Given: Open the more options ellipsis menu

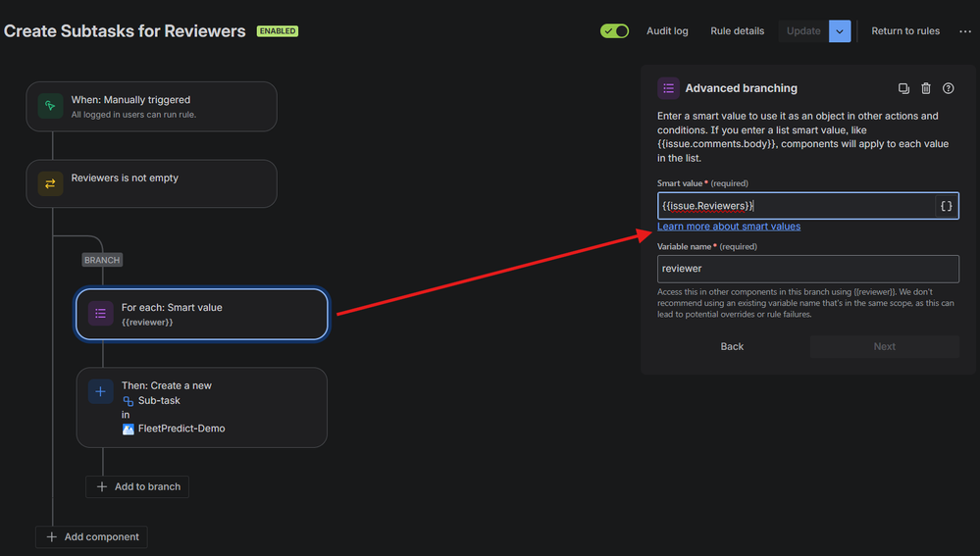Looking at the screenshot, I should (965, 31).
